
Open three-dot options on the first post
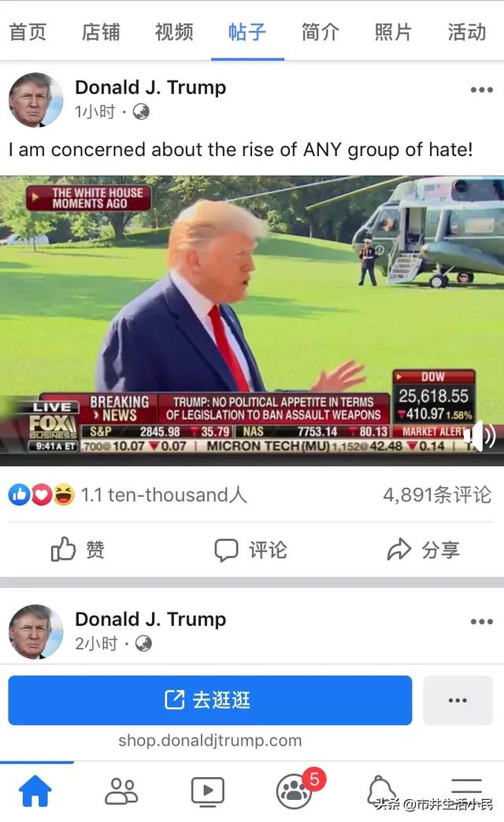coord(481,90)
